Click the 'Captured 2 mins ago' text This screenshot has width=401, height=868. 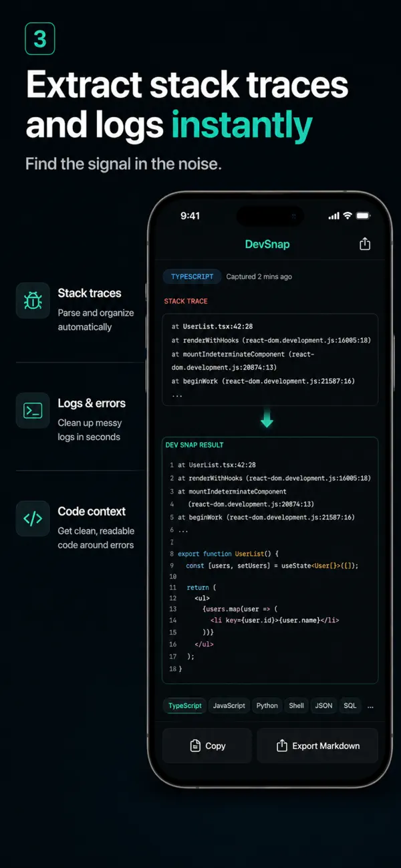pos(259,276)
